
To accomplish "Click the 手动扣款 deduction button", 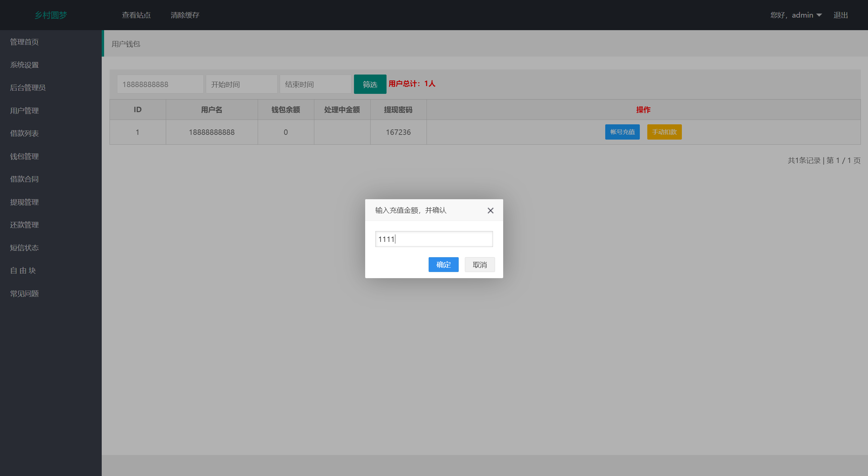I will click(x=664, y=132).
